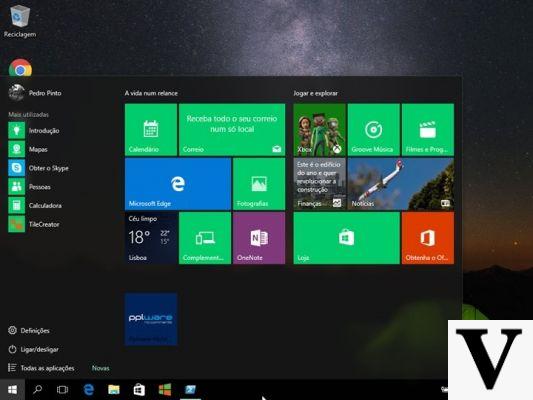
Task: Click the Mais utilizadas heading
Action: coord(29,115)
